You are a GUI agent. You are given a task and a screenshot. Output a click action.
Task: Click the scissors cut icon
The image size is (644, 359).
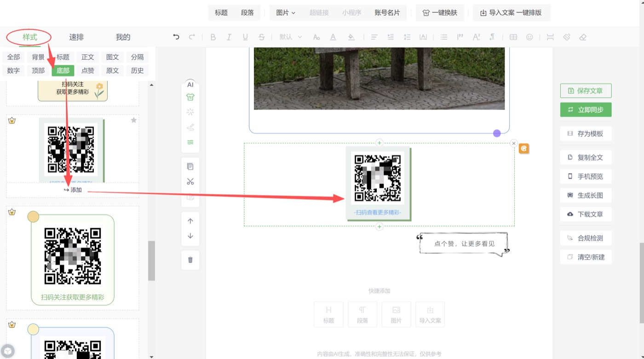pyautogui.click(x=190, y=181)
